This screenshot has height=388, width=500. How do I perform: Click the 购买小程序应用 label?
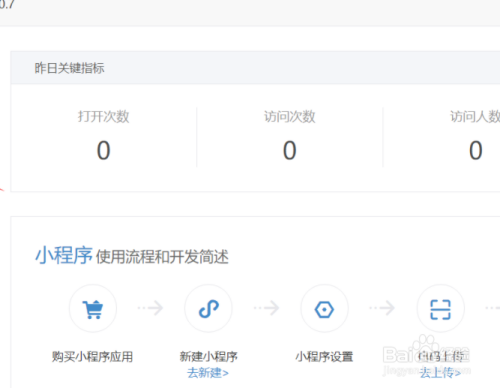coord(92,357)
